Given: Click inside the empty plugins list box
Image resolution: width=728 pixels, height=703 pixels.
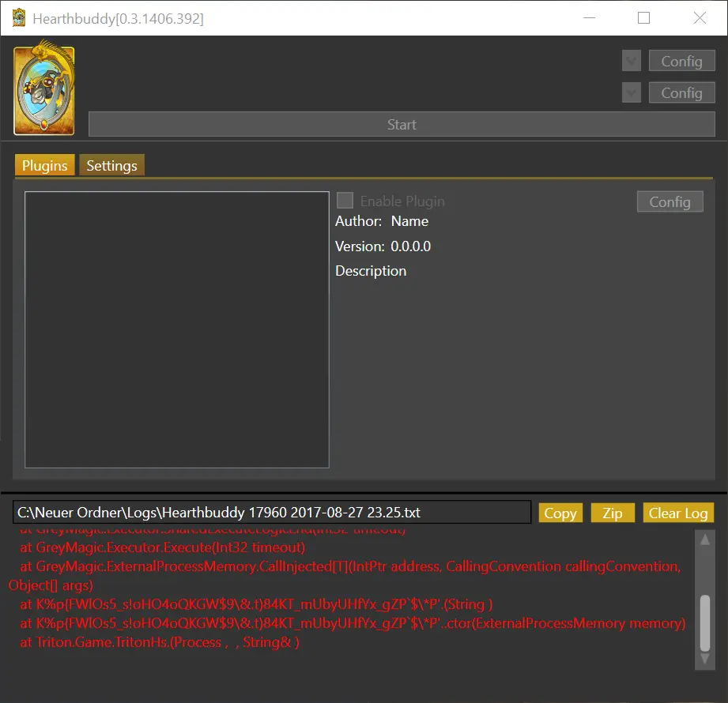Looking at the screenshot, I should (177, 329).
